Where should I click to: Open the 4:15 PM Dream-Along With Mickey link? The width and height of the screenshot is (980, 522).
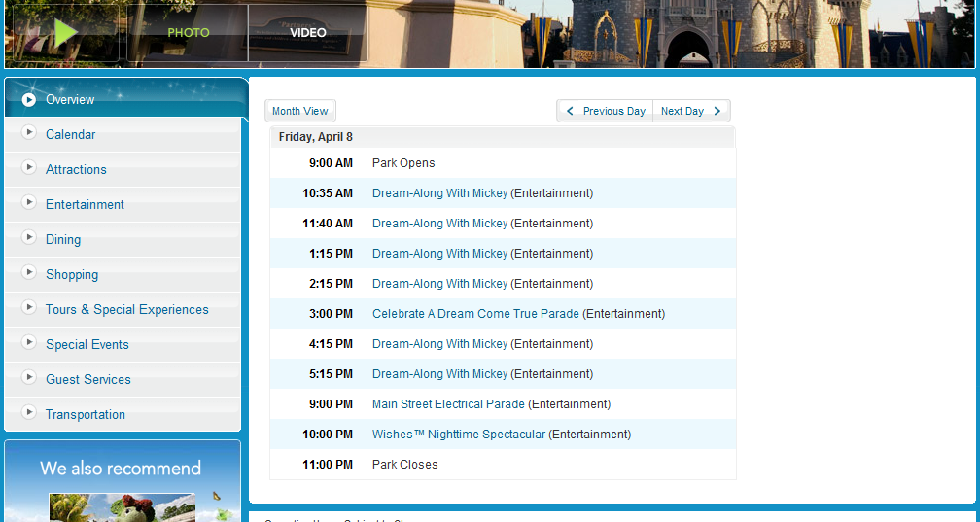point(440,344)
